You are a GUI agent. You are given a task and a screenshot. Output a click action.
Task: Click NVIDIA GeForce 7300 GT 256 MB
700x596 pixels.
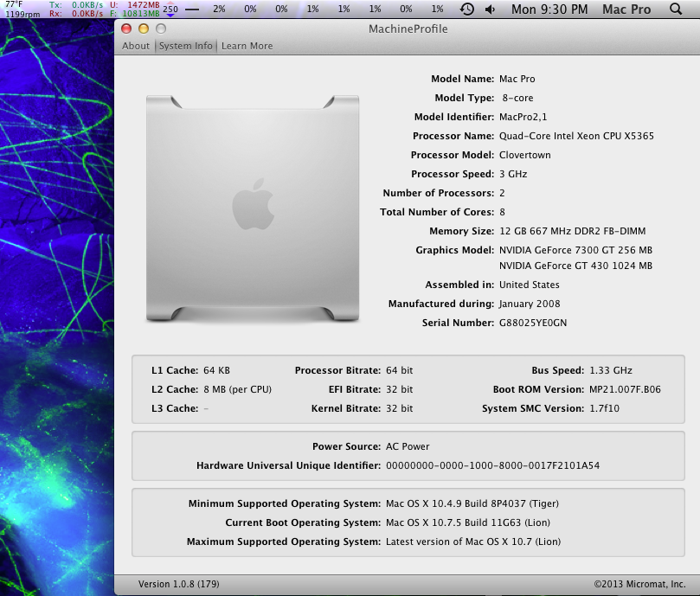(576, 250)
